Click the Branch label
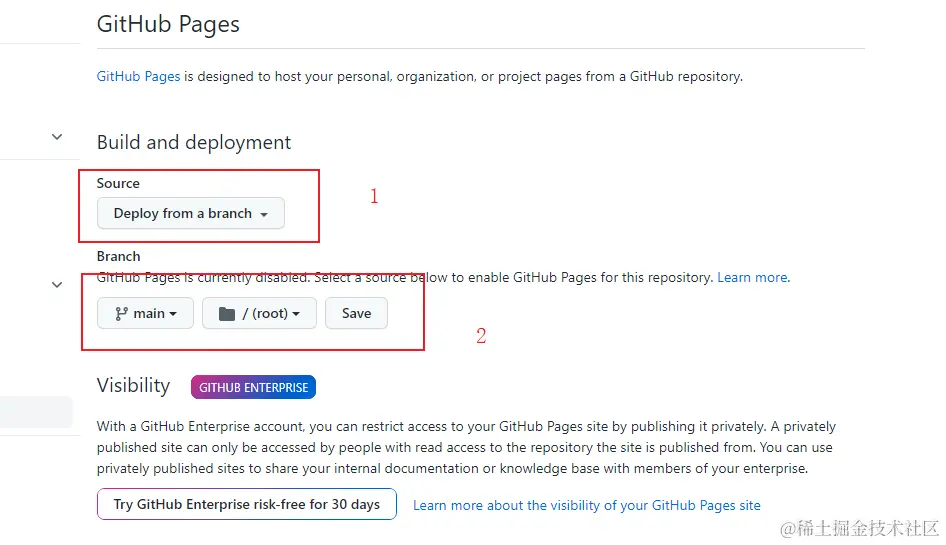The height and width of the screenshot is (545, 946). [x=118, y=257]
